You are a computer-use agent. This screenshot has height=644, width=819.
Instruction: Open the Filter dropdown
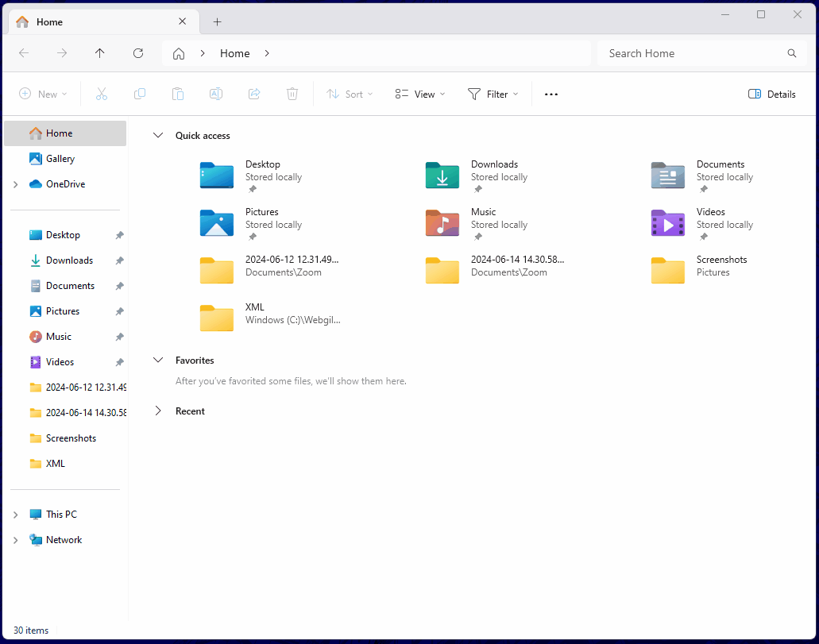[493, 94]
